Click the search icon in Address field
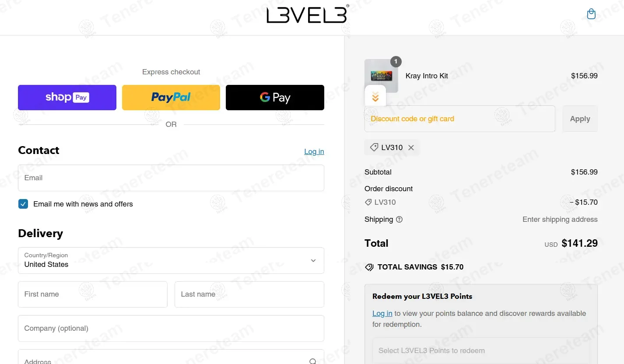Viewport: 624px width, 364px height. tap(313, 361)
